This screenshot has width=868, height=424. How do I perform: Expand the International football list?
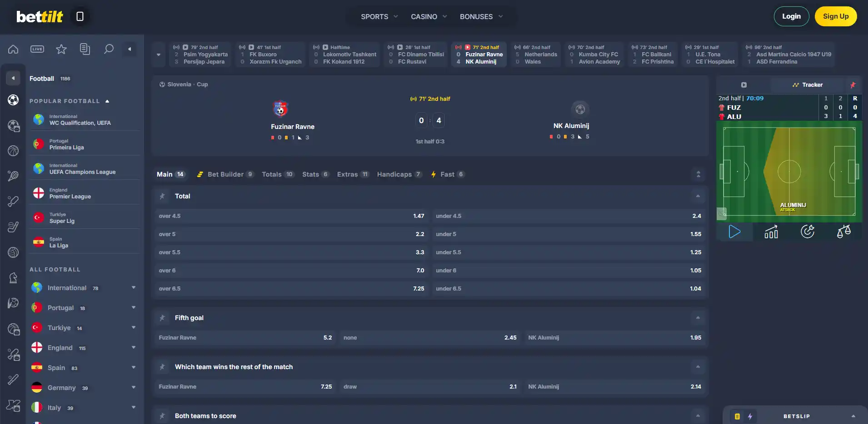pyautogui.click(x=134, y=287)
